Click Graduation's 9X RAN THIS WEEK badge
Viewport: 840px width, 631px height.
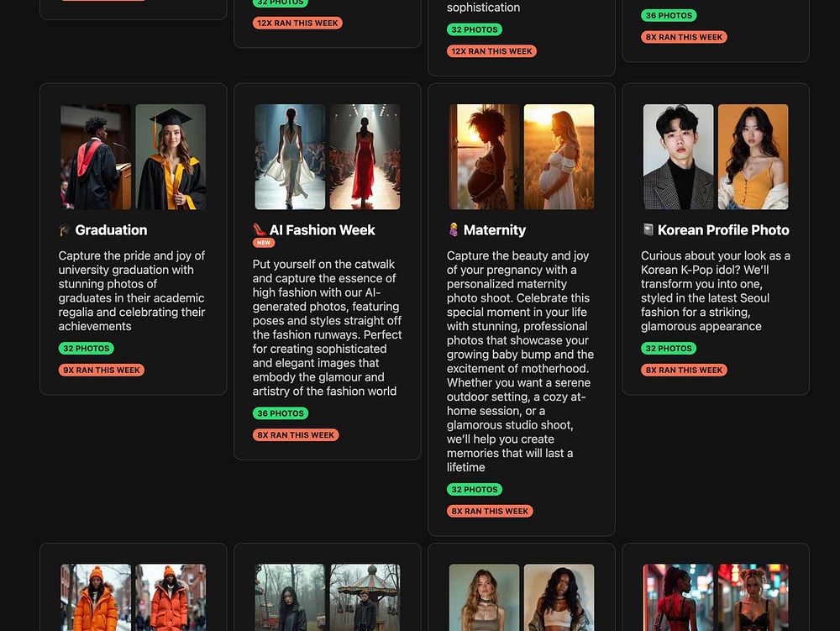(102, 371)
